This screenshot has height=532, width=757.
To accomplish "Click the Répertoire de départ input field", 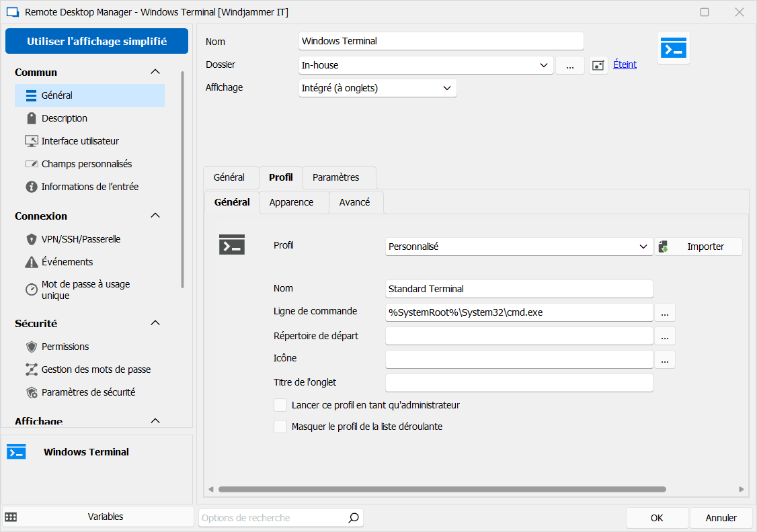I will 519,336.
